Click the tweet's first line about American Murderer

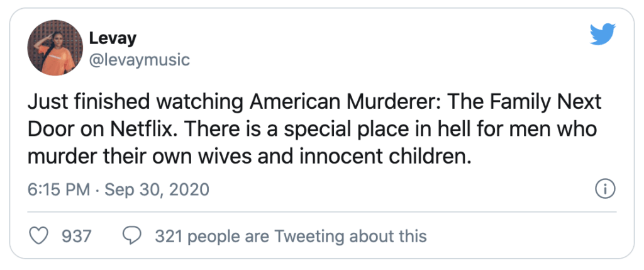[x=314, y=103]
